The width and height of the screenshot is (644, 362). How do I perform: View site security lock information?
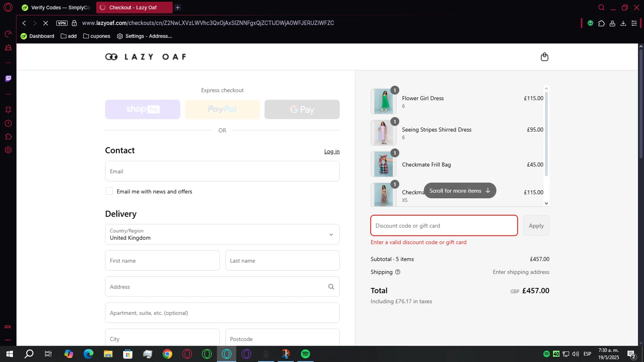(x=74, y=23)
